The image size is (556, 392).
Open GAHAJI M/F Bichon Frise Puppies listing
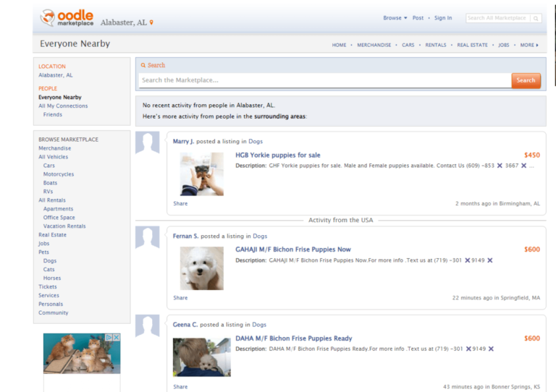pos(292,250)
